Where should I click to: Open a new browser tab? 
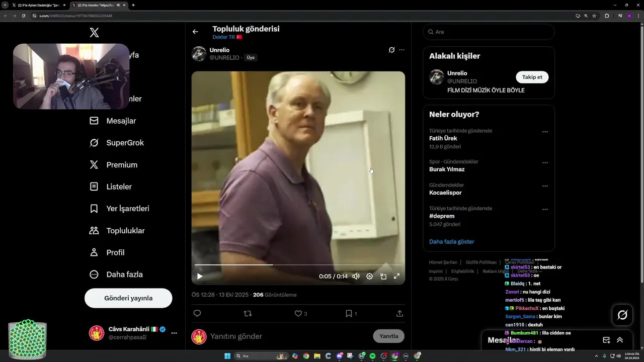pos(133,5)
